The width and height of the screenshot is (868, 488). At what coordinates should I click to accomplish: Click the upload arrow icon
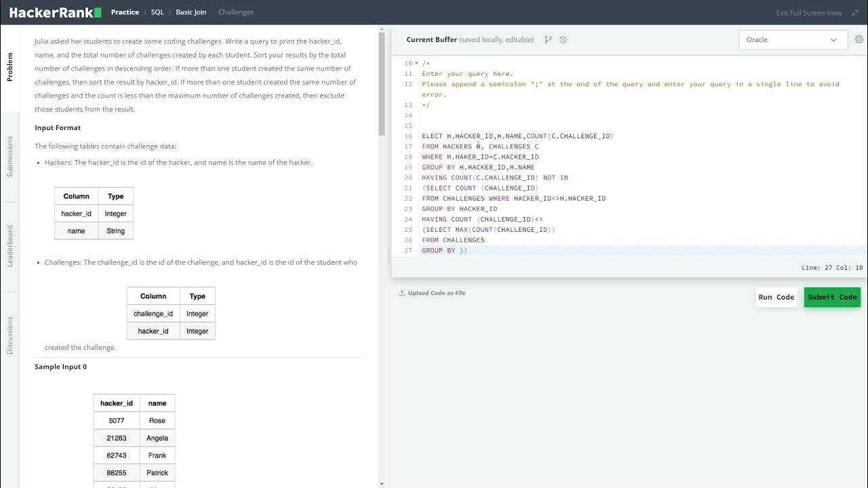coord(401,293)
